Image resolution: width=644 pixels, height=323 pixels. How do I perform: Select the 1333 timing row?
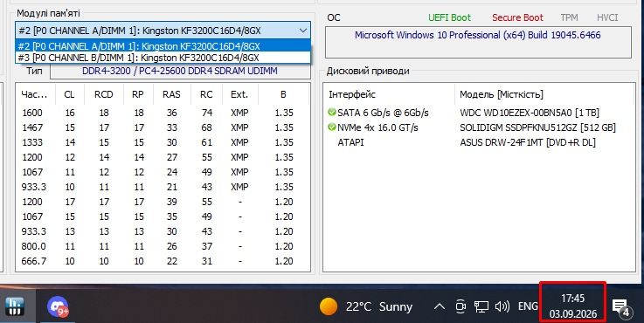click(x=163, y=142)
